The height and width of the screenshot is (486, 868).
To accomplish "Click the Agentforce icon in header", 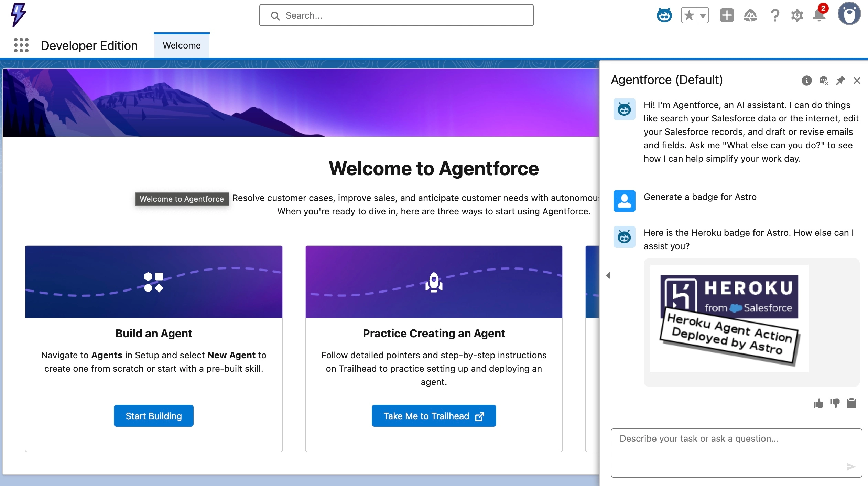I will (x=664, y=15).
